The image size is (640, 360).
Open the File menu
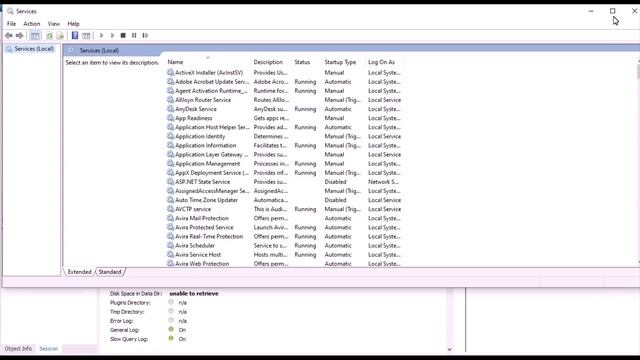11,24
